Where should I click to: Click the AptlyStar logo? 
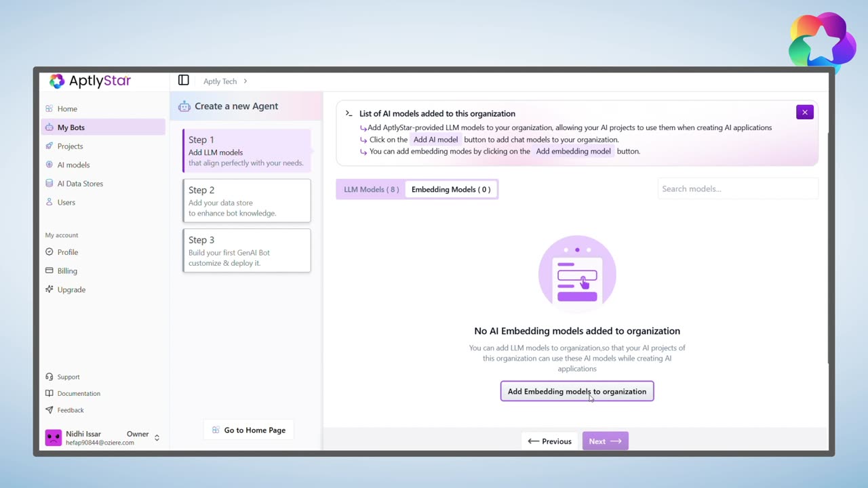click(90, 81)
